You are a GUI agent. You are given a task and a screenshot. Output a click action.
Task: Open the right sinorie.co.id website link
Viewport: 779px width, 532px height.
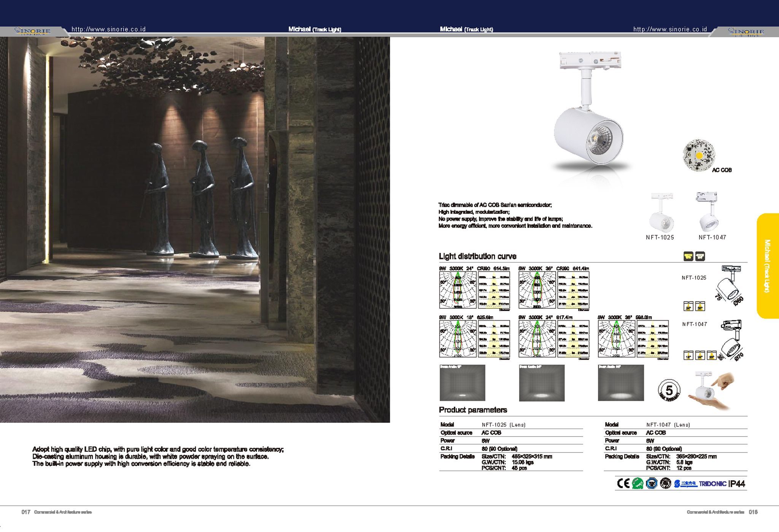click(x=670, y=29)
